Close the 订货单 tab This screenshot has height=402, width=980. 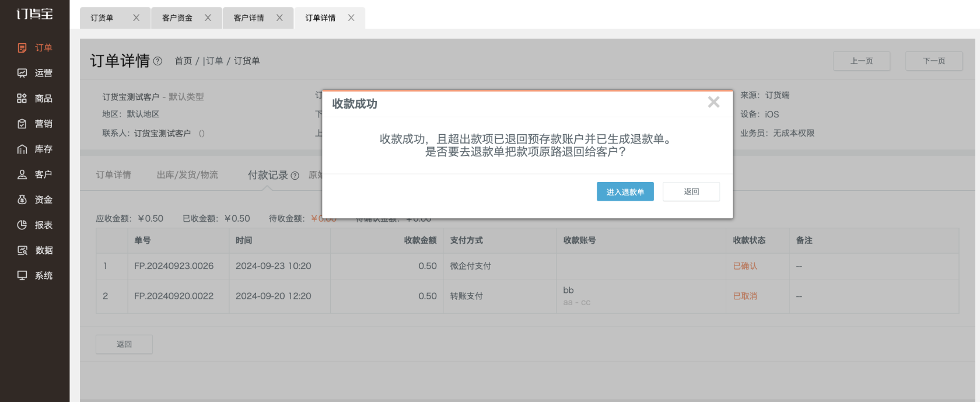136,18
